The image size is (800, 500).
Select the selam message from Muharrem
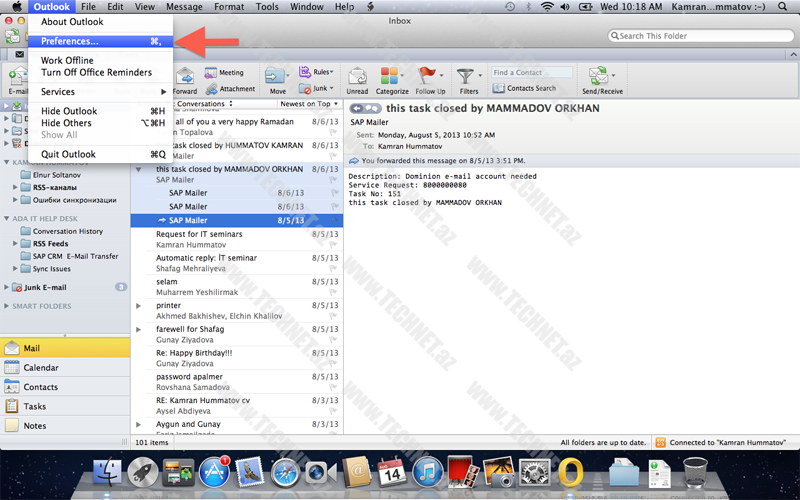coord(237,287)
